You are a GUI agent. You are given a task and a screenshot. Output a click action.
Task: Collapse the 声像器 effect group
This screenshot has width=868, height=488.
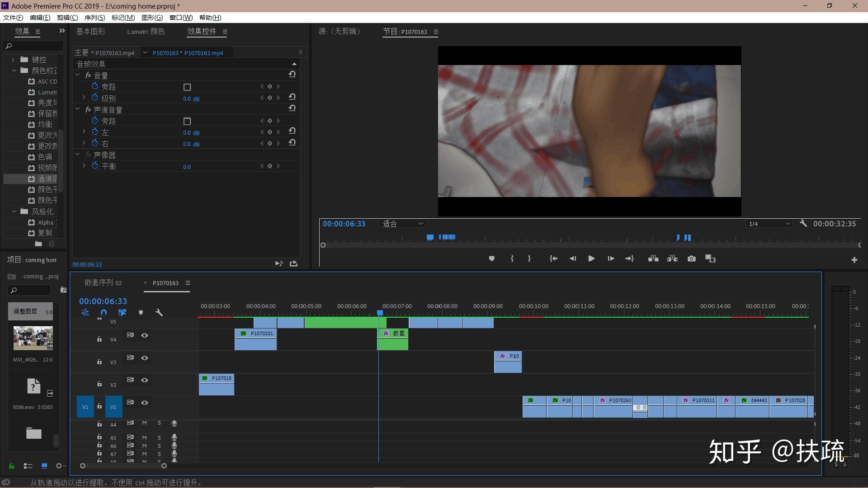pyautogui.click(x=77, y=155)
